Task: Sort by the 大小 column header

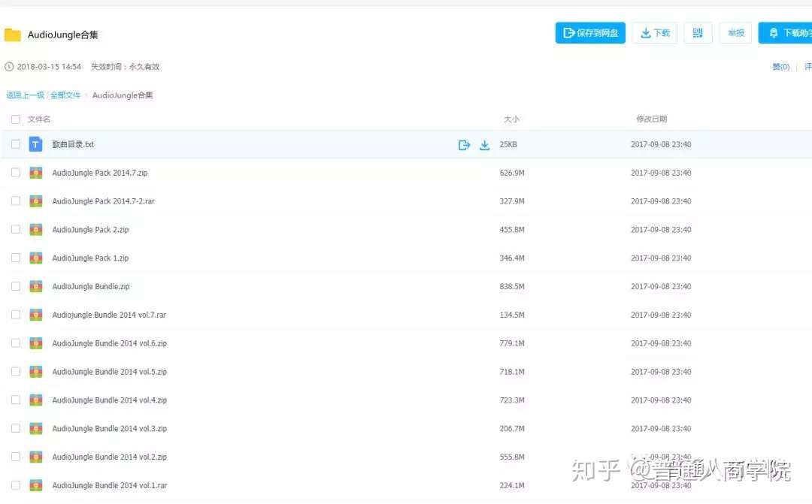Action: pos(511,119)
